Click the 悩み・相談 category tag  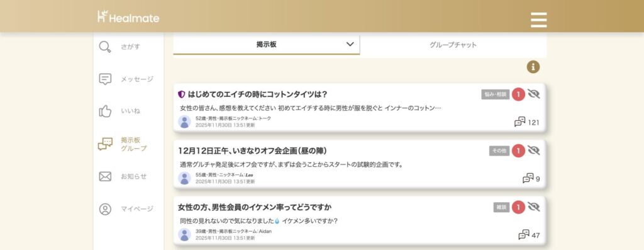point(496,94)
